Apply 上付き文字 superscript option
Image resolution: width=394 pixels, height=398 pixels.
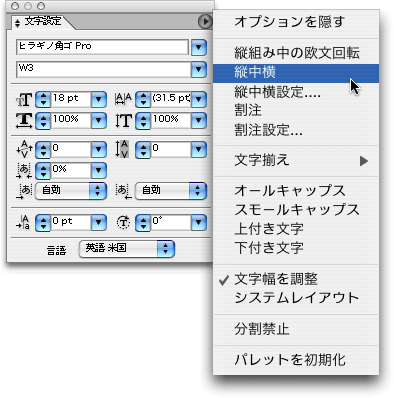(296, 229)
